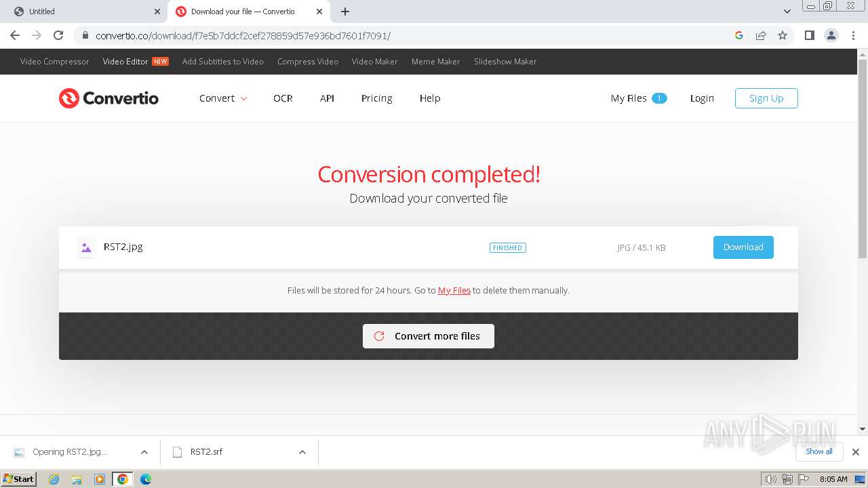Open the OCR page
The image size is (868, 488).
pyautogui.click(x=283, y=98)
